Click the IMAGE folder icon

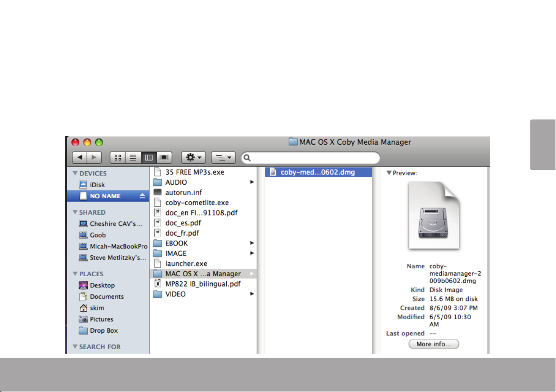tap(158, 254)
